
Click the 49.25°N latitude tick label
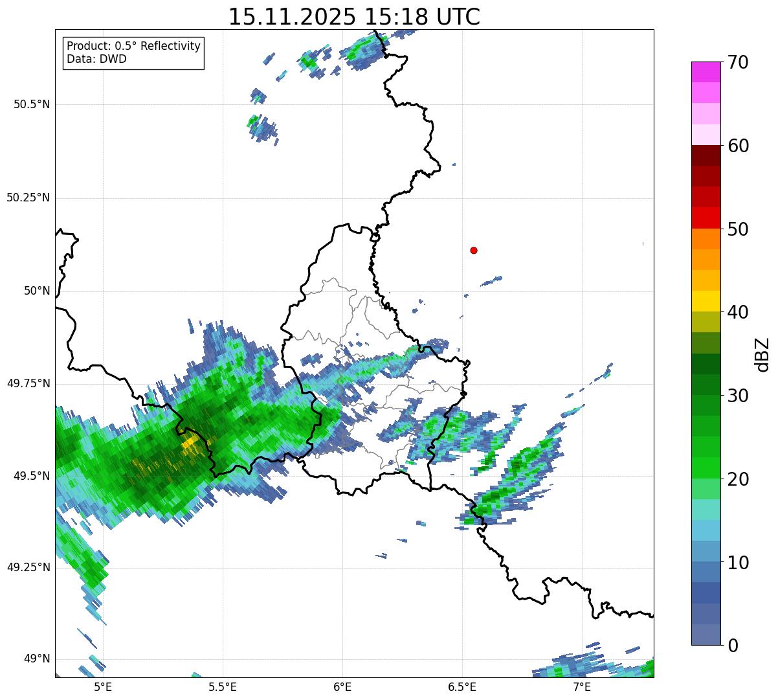tap(28, 567)
